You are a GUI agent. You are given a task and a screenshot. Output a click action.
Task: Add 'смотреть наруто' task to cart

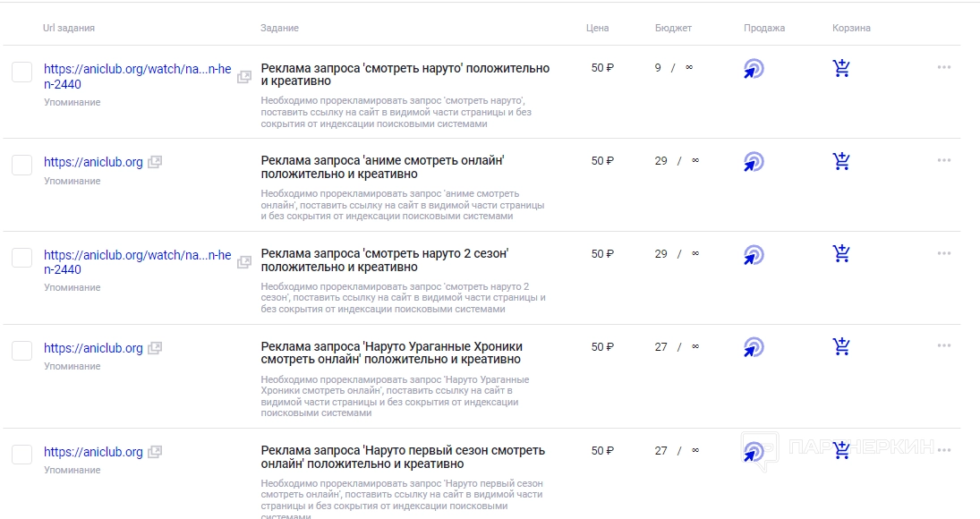tap(841, 68)
